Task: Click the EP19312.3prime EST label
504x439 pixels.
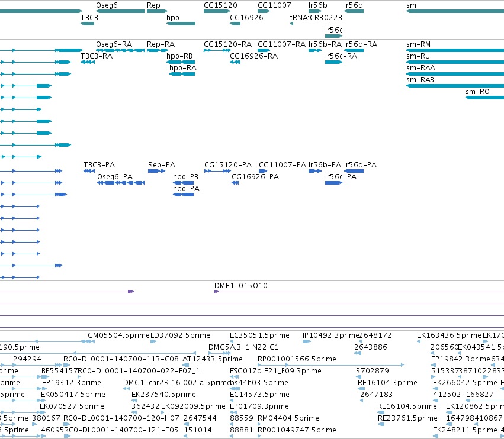Action: point(71,382)
